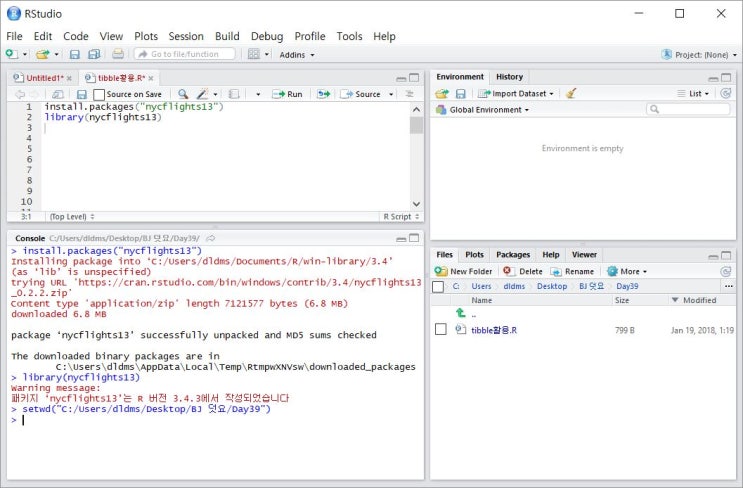743x488 pixels.
Task: Open the load workspace icon in Environment
Action: point(442,94)
